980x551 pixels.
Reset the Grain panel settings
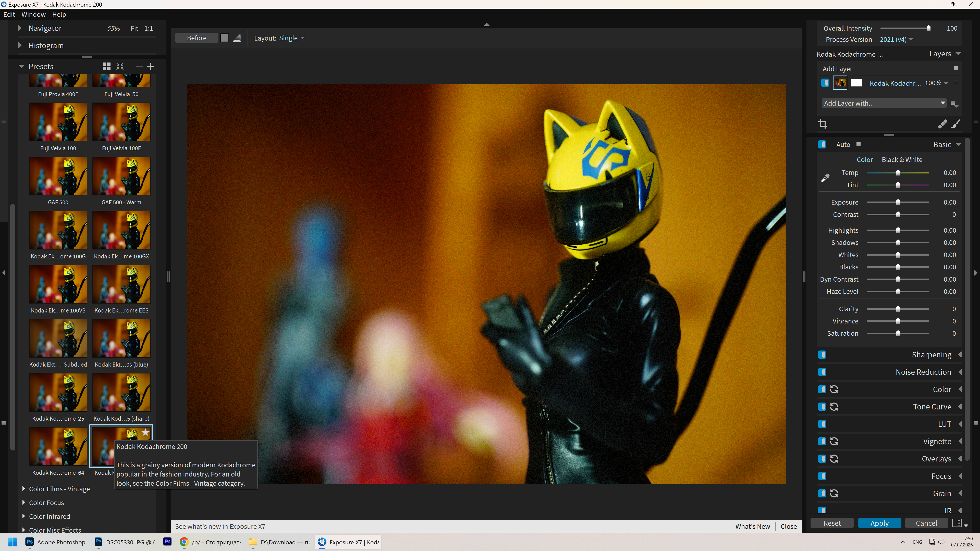tap(834, 494)
